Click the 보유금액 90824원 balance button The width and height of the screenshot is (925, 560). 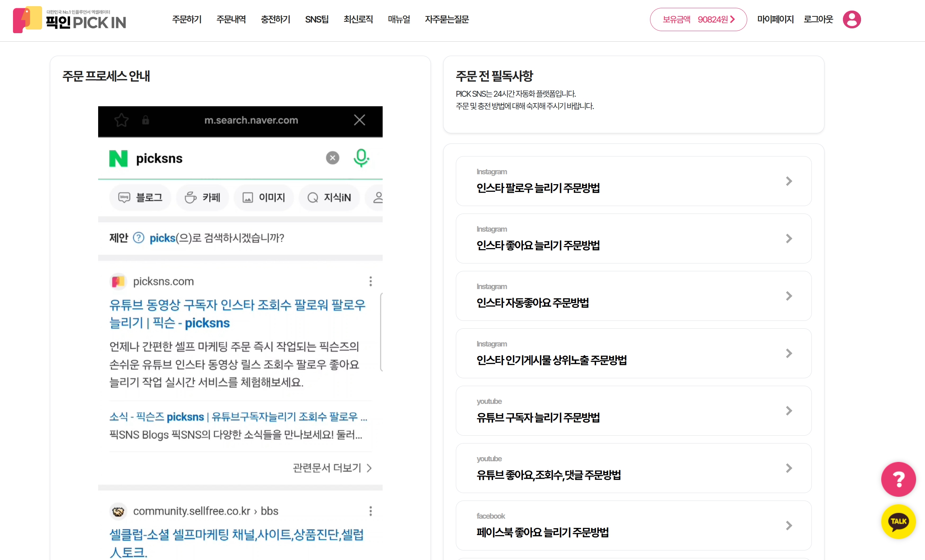click(x=698, y=19)
